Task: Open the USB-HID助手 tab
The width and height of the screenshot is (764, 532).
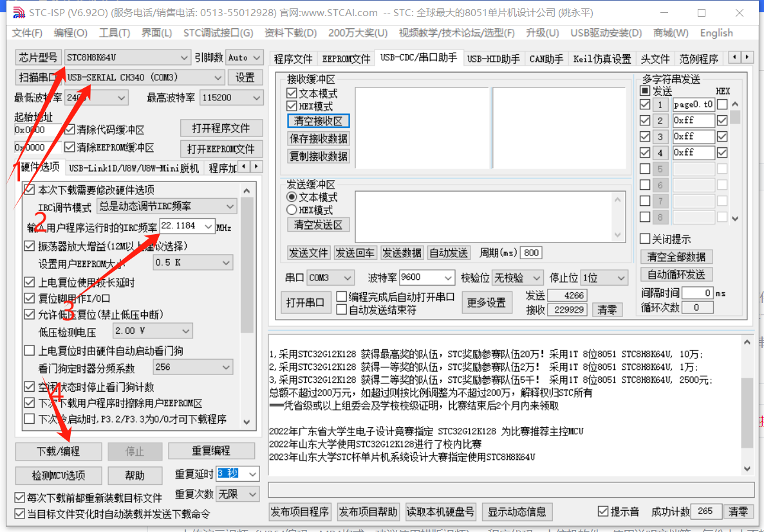Action: [x=494, y=59]
